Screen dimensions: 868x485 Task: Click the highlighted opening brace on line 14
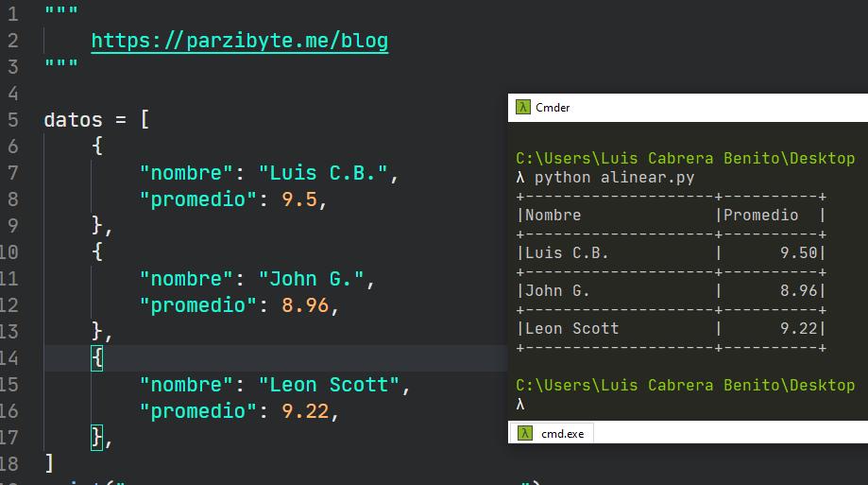click(x=97, y=358)
